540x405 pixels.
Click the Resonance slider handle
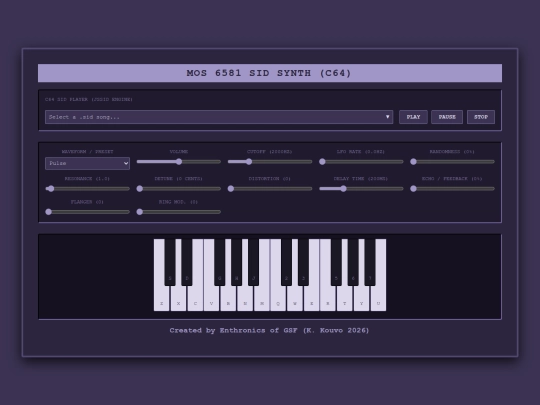coord(51,189)
